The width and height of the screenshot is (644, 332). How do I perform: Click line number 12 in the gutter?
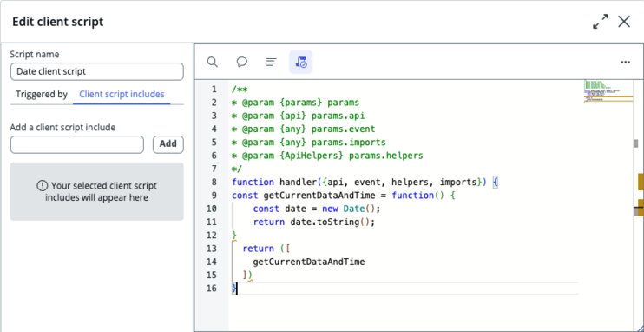click(x=211, y=236)
